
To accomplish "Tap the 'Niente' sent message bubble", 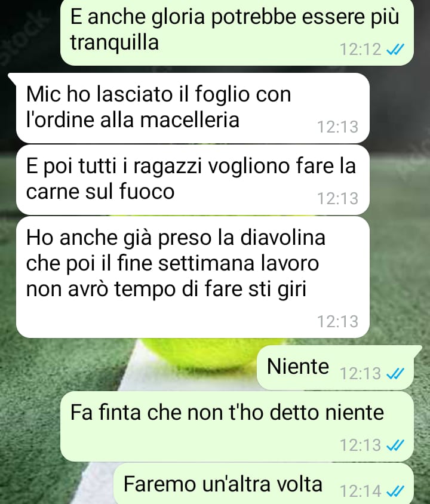I will pos(335,367).
